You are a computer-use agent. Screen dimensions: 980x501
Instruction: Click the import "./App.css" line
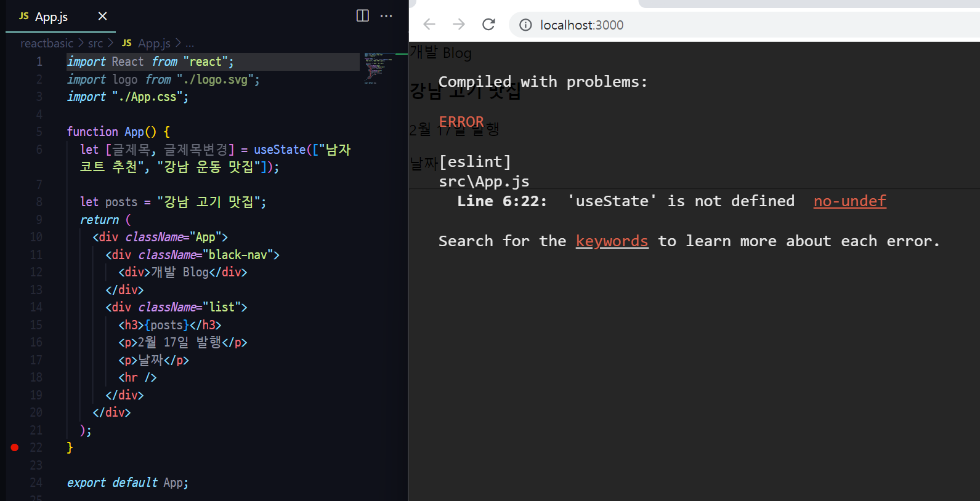tap(128, 97)
